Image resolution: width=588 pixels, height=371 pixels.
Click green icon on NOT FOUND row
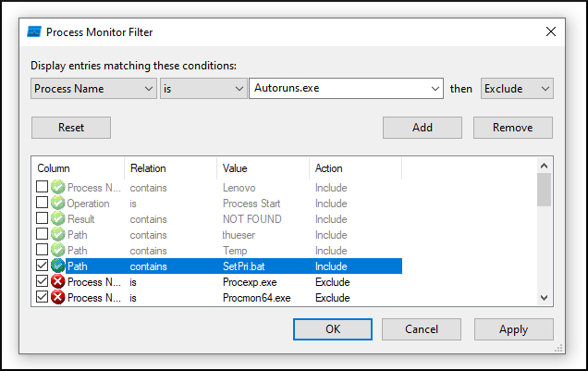tap(58, 219)
